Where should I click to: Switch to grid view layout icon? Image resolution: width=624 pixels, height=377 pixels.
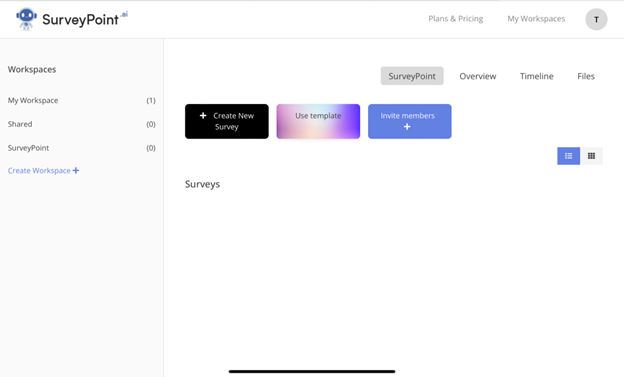[x=591, y=156]
